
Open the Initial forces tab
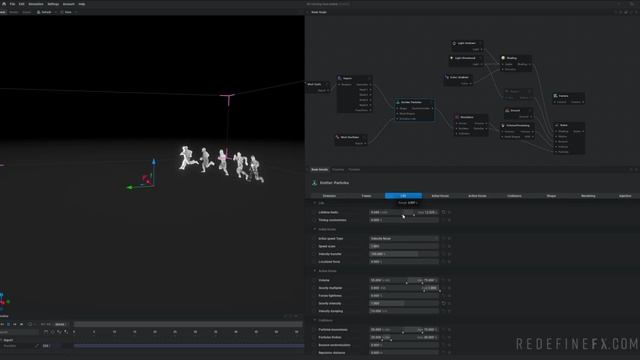440,196
